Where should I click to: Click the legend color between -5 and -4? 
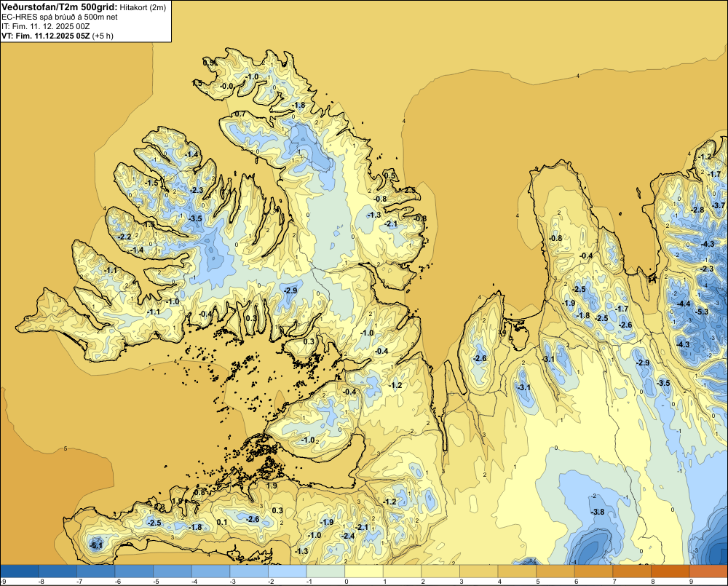coord(173,571)
